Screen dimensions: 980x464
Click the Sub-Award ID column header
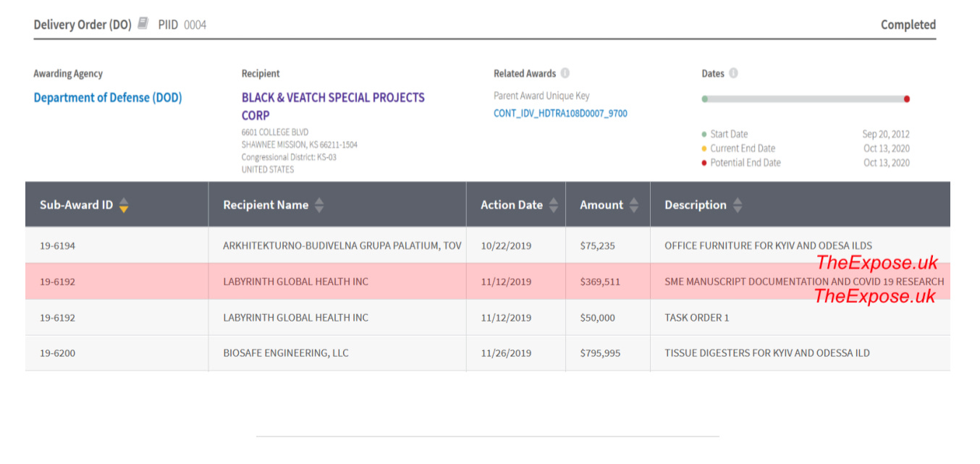tap(117, 205)
